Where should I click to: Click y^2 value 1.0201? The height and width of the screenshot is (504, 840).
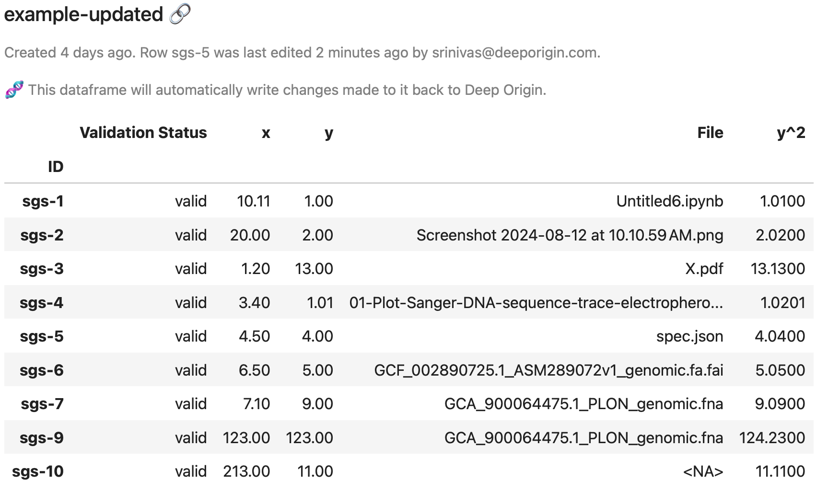(x=783, y=303)
